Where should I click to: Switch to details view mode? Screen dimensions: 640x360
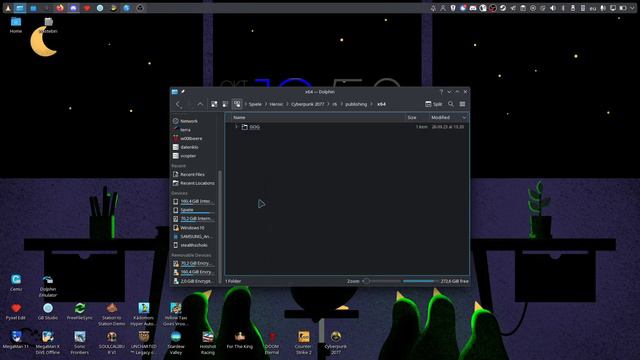(237, 104)
